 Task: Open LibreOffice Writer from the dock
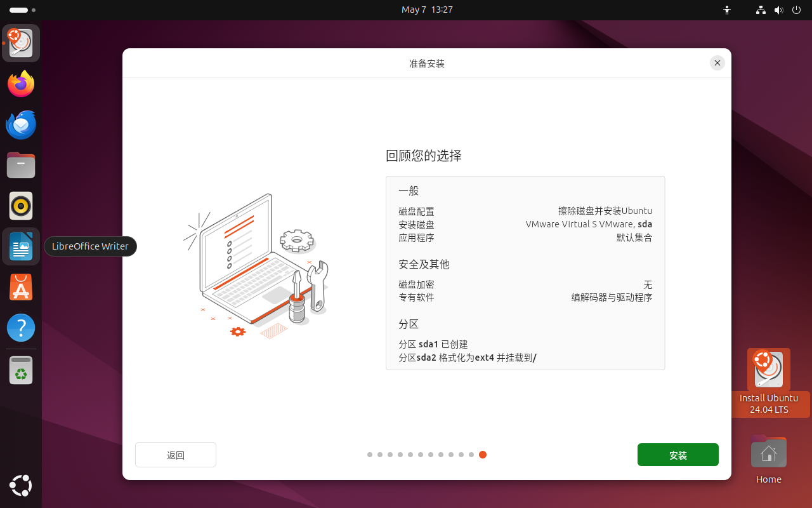tap(20, 246)
